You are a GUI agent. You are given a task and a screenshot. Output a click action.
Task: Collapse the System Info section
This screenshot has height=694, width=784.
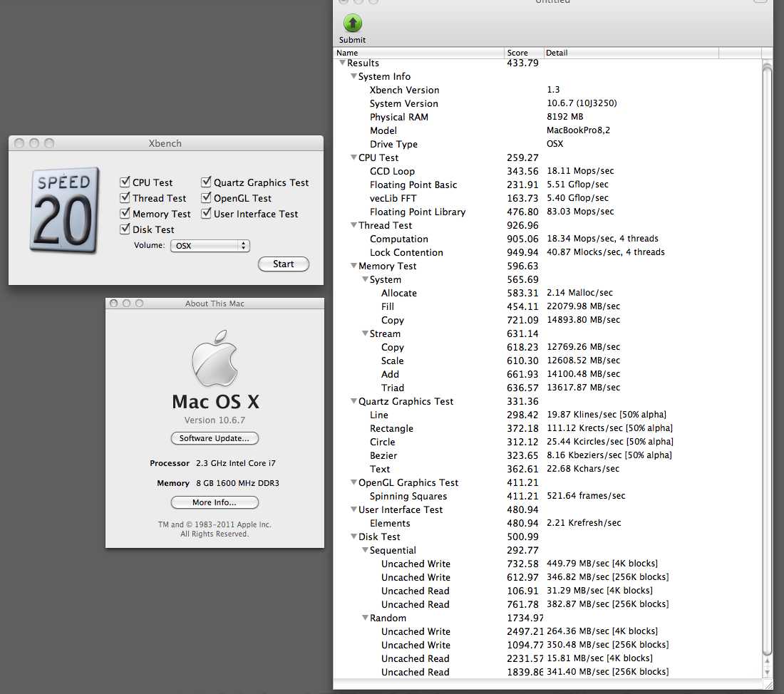(354, 76)
